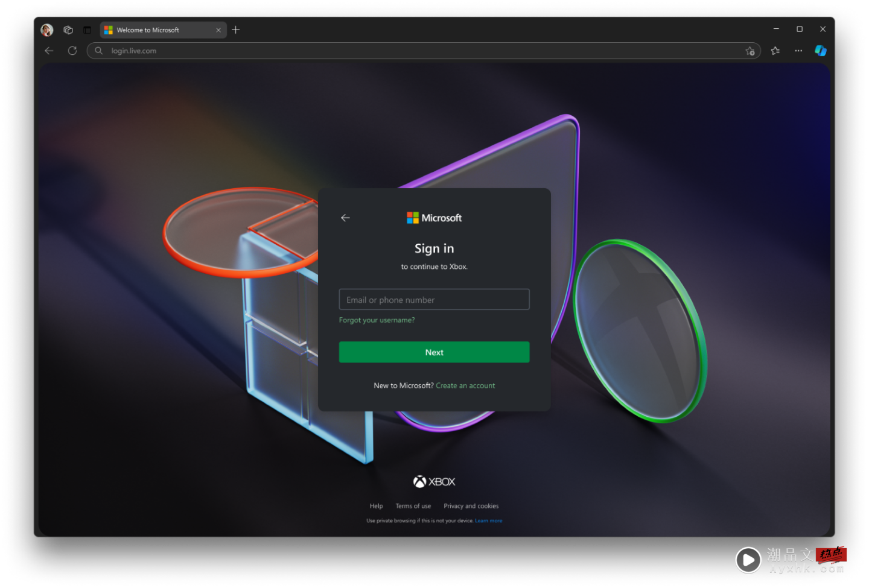Click the add-to-favorites icon in address bar

[750, 51]
